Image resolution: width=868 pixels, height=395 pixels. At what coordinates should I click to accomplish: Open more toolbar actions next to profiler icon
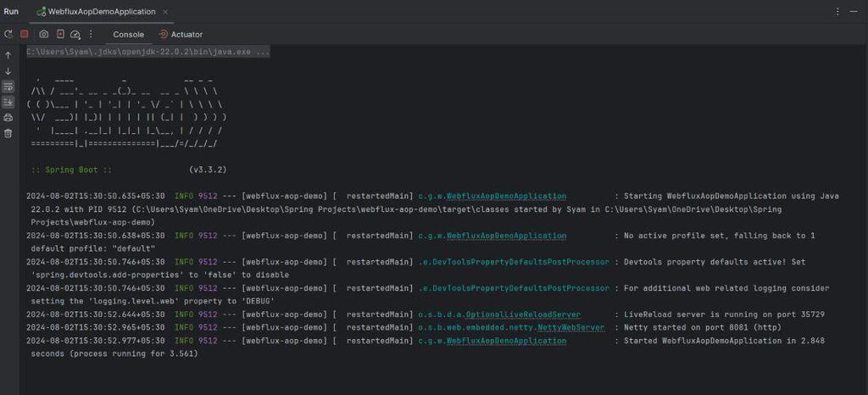91,34
